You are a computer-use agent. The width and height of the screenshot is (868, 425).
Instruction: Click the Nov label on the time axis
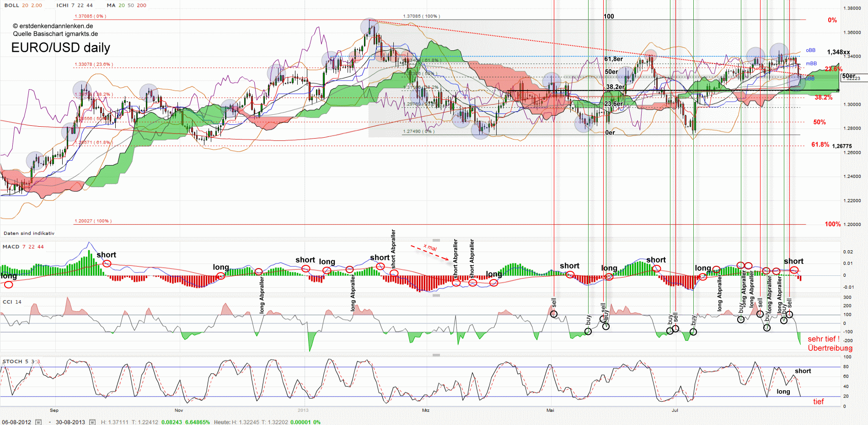point(179,410)
